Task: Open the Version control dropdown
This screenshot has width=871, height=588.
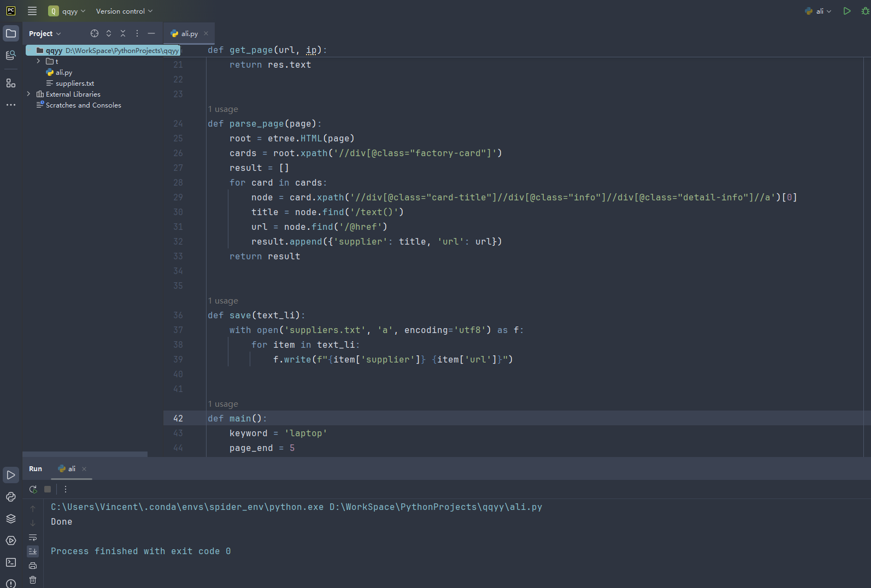Action: tap(124, 11)
